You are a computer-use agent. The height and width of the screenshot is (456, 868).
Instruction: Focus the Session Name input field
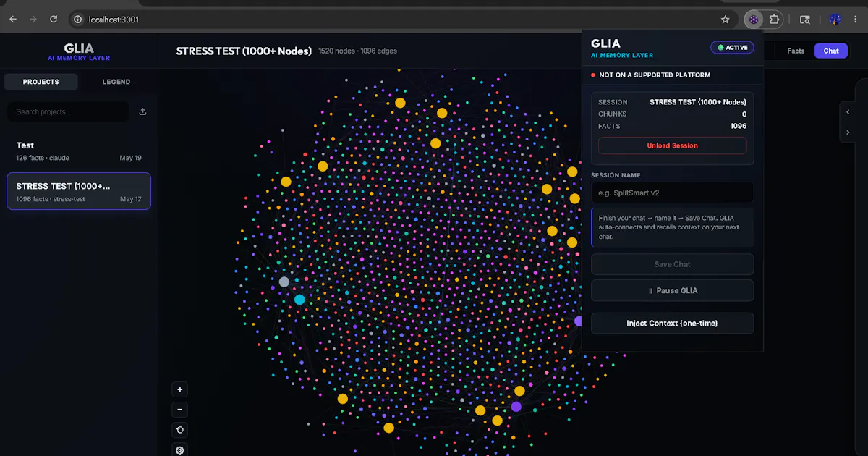pos(672,193)
